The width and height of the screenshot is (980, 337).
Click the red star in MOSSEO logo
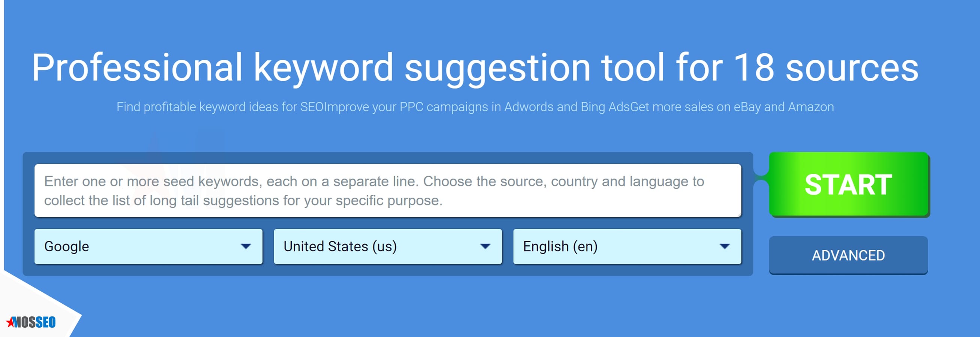click(x=10, y=322)
